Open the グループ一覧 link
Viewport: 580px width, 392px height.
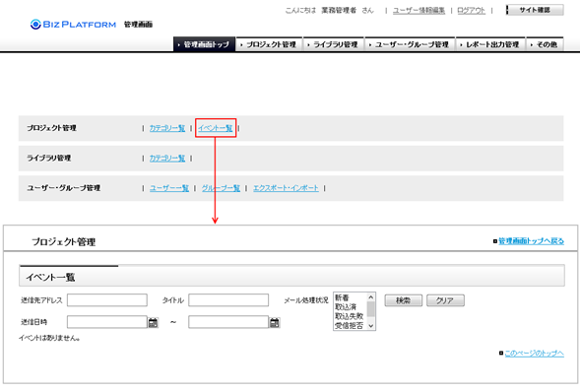point(221,188)
